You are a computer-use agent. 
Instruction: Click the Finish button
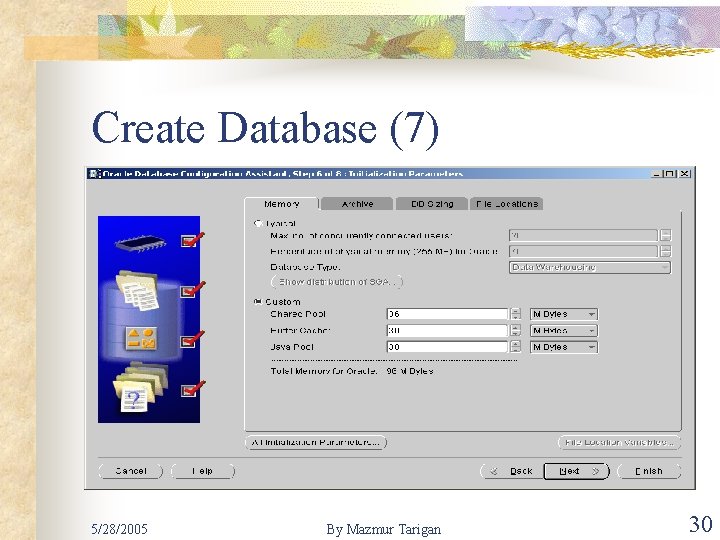649,472
